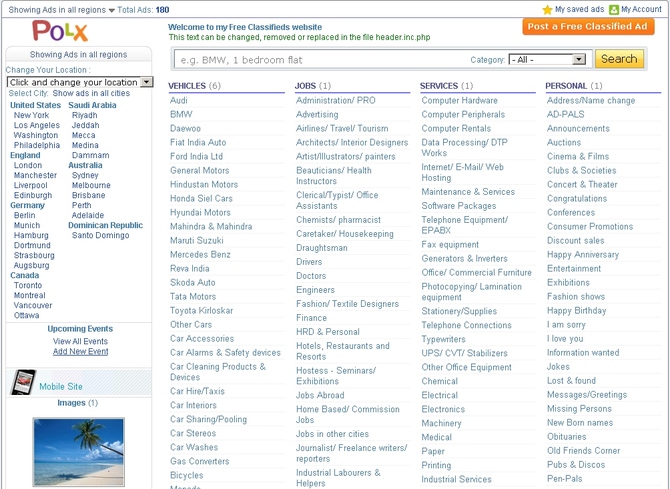
Task: Open the SERVICES category heading
Action: 439,86
